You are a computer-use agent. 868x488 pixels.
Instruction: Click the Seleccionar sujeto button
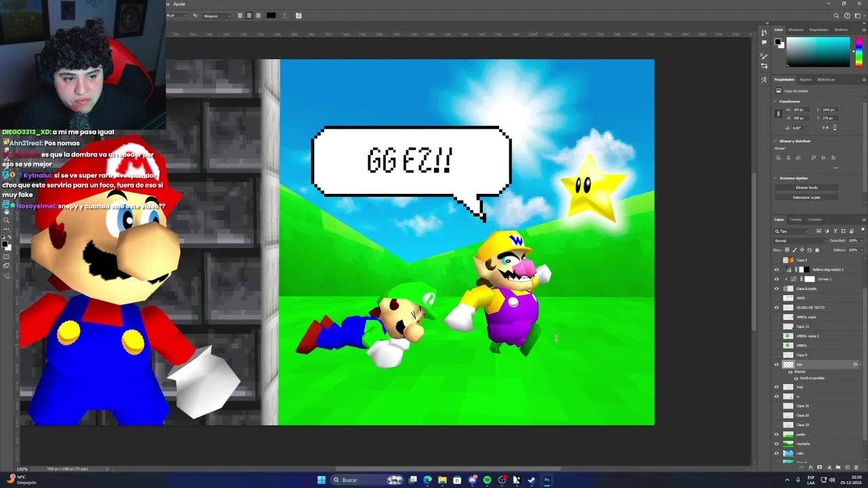807,197
